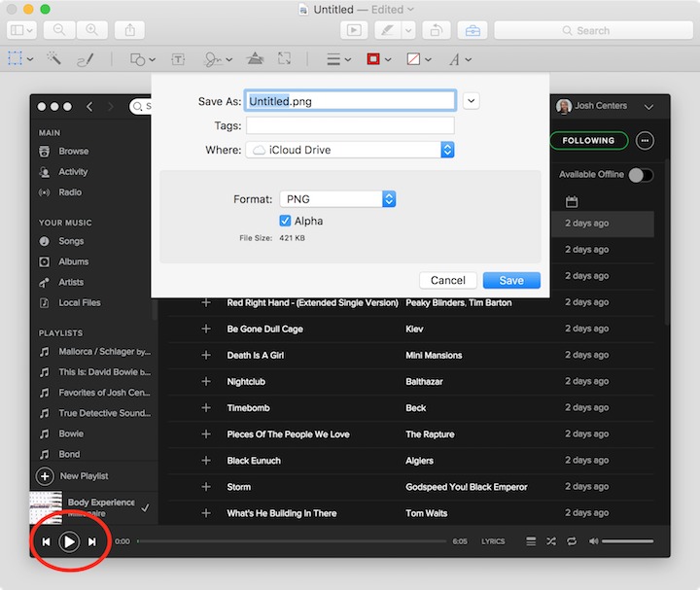Open the Text Style dropdown

[x=460, y=59]
